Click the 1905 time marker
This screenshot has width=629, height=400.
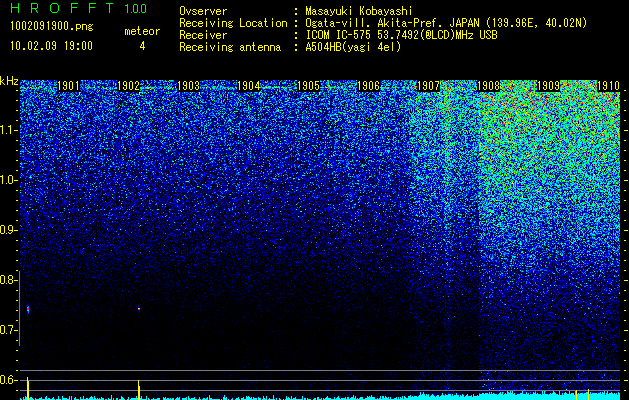pos(308,86)
